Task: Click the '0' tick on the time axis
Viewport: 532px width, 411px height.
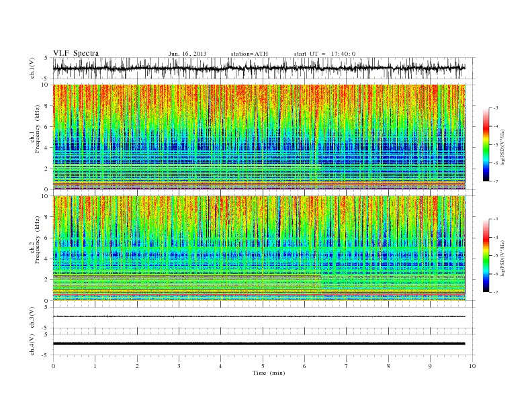Action: coord(53,366)
